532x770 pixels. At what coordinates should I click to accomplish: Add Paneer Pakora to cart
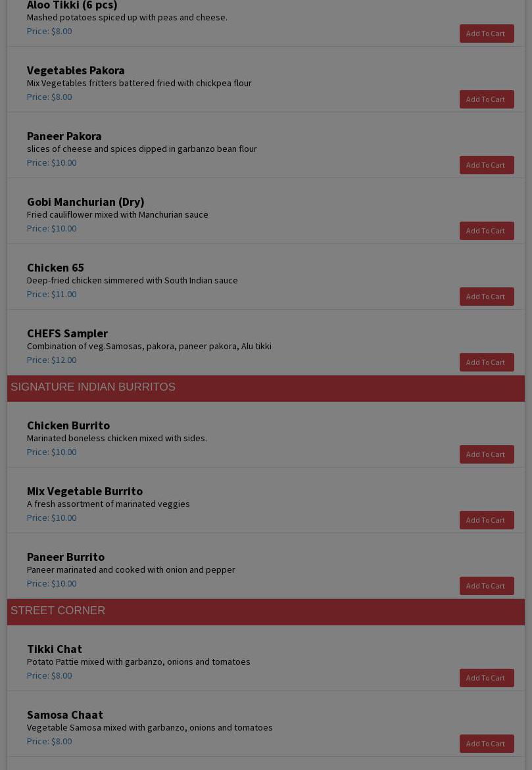point(487,165)
